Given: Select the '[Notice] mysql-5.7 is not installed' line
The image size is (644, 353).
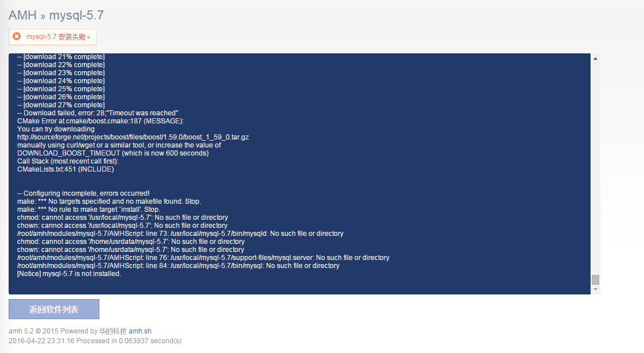Looking at the screenshot, I should tap(69, 274).
